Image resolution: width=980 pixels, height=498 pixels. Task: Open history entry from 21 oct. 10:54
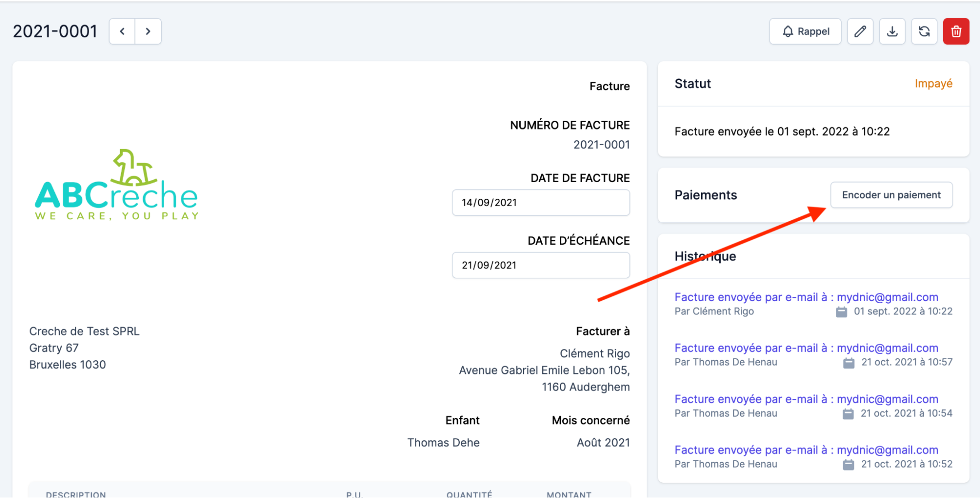pyautogui.click(x=806, y=399)
